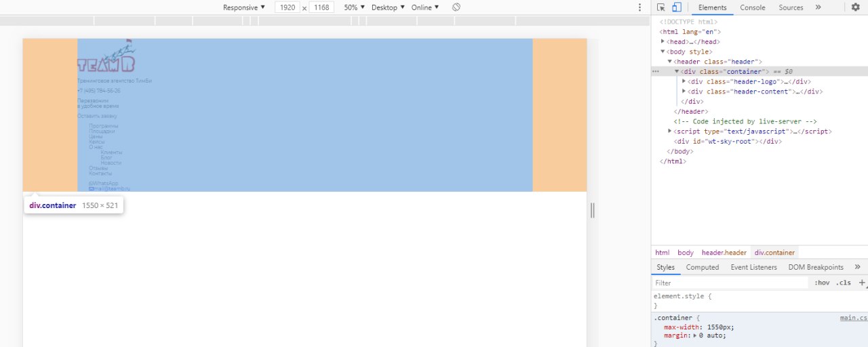Click the .container selector text
868x347 pixels.
[673, 318]
